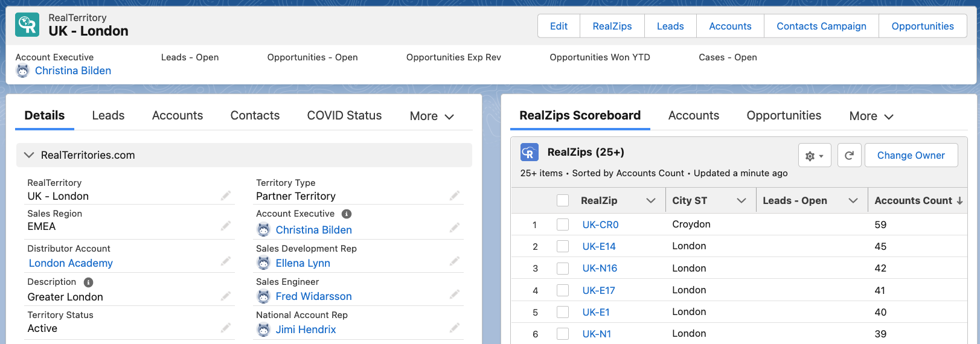Click the pencil icon beside Sales Region EMEA
The width and height of the screenshot is (980, 344).
tap(226, 226)
